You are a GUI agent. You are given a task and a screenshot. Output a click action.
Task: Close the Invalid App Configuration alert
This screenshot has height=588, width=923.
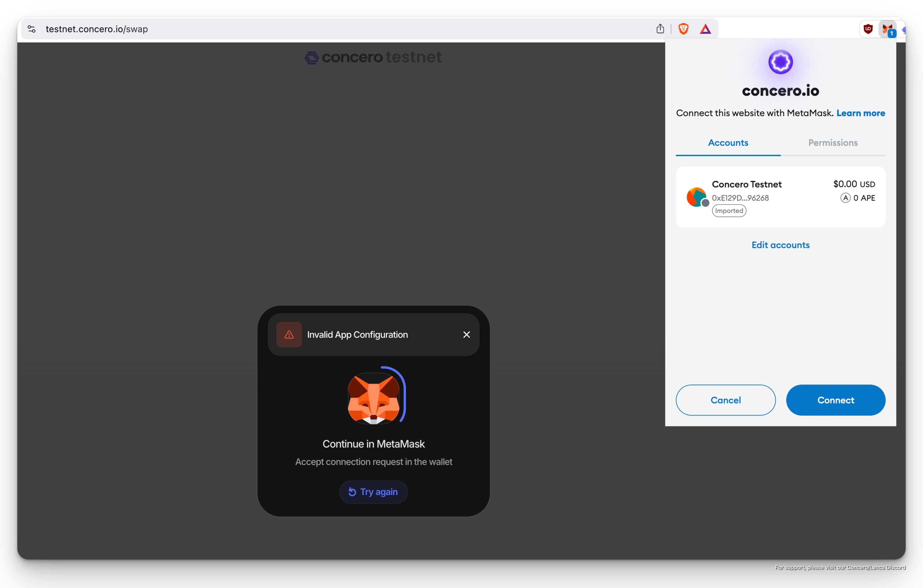click(x=466, y=335)
